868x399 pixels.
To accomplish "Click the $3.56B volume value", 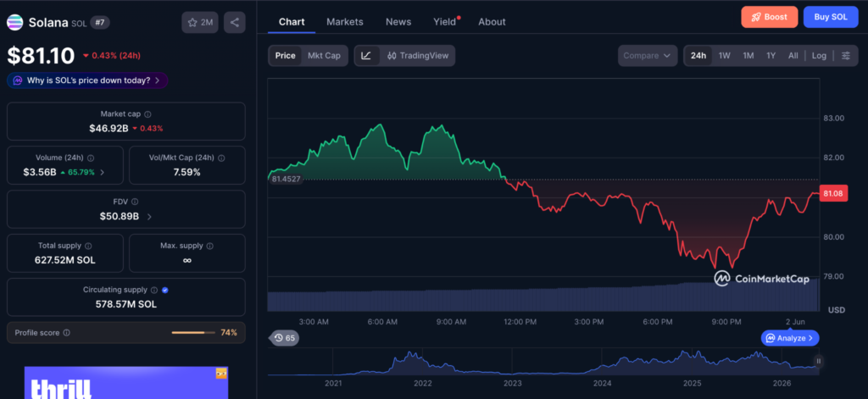I will (x=40, y=172).
